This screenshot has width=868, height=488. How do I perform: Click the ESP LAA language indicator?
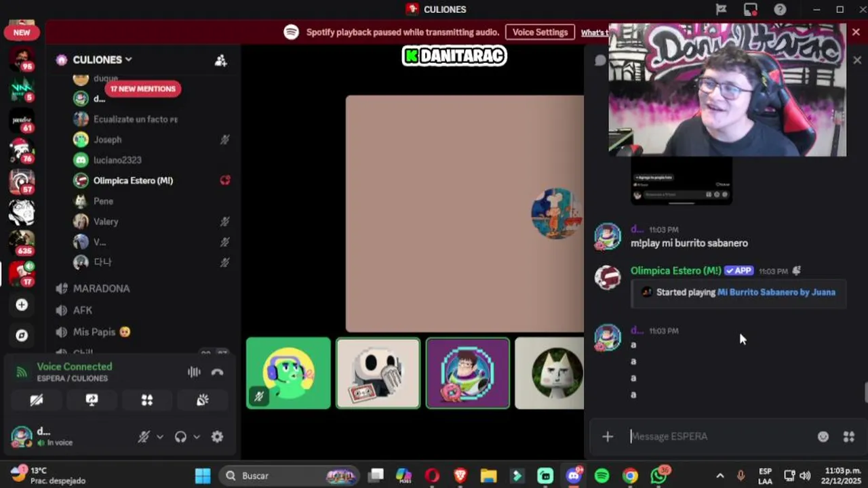tap(765, 476)
